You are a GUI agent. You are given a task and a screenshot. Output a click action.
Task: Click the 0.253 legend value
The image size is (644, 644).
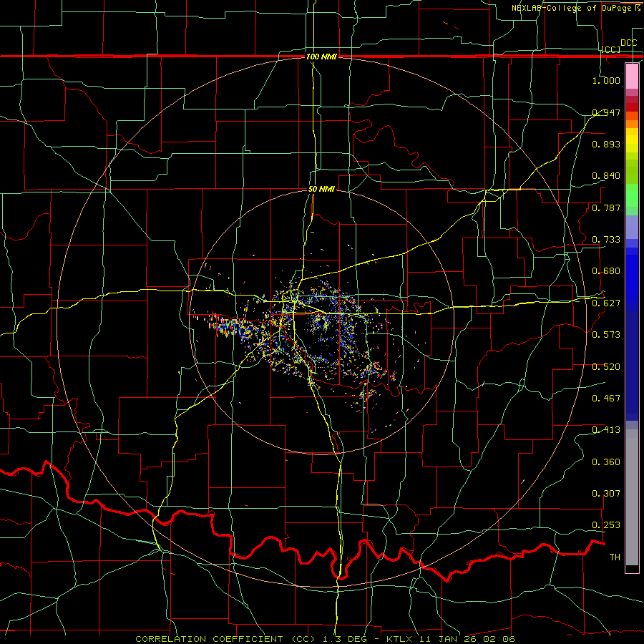coord(606,525)
